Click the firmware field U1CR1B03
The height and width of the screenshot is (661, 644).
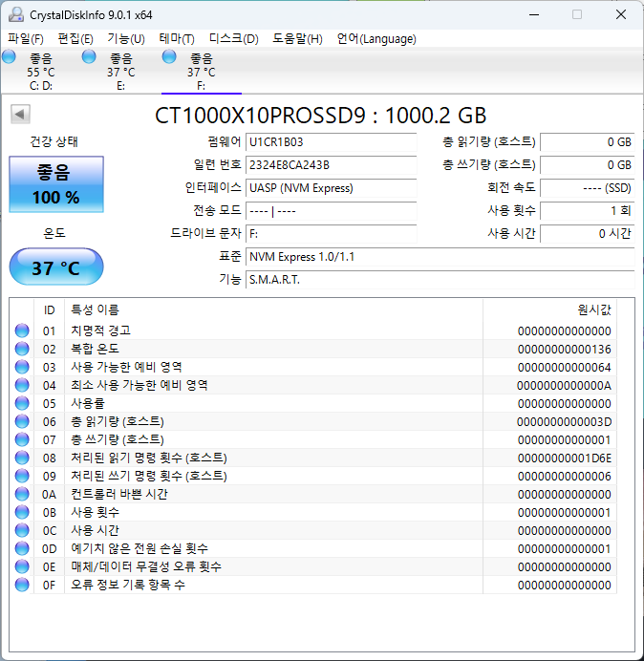coord(330,141)
